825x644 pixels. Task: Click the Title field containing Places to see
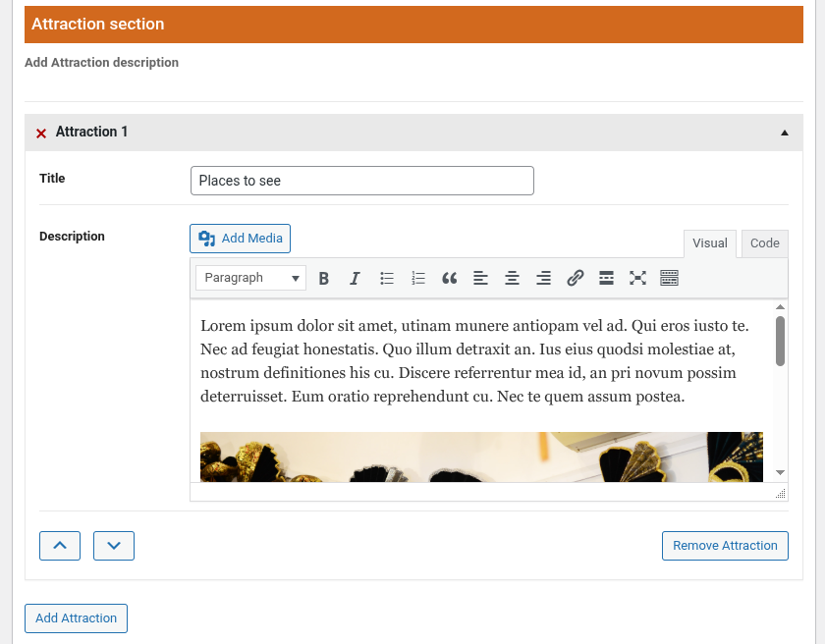tap(361, 181)
